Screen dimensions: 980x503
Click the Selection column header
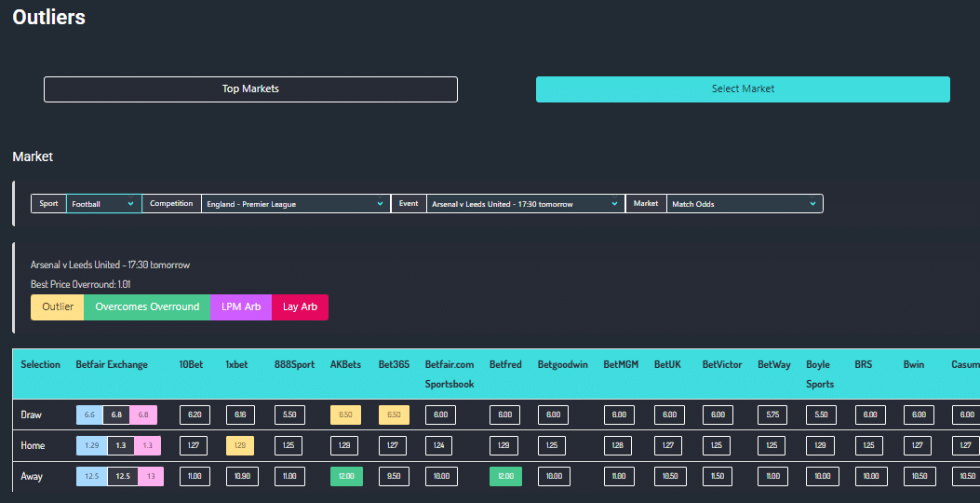click(41, 365)
